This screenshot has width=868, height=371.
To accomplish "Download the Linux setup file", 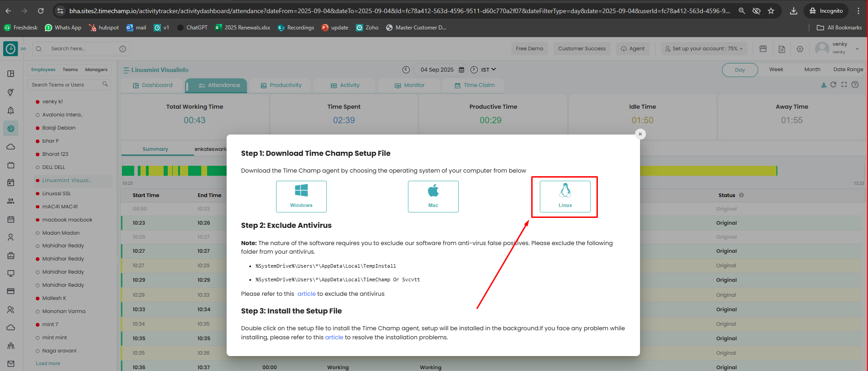I will click(x=565, y=197).
